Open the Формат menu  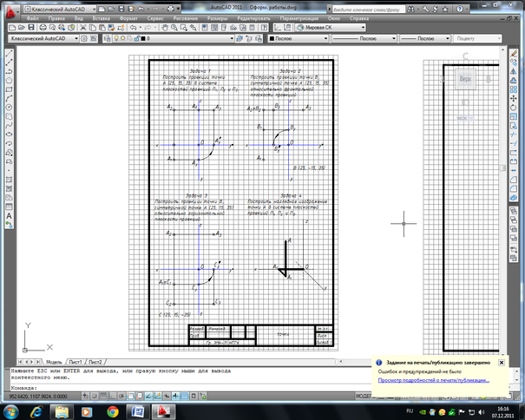[128, 18]
